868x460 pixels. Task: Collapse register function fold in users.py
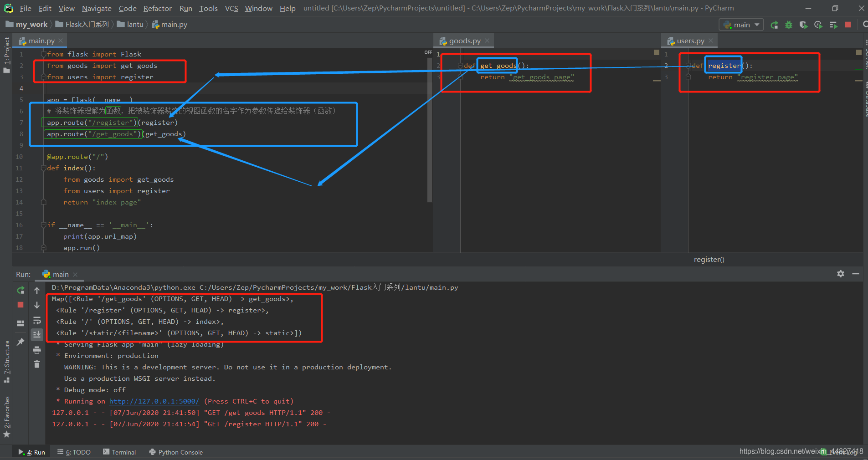(x=688, y=66)
